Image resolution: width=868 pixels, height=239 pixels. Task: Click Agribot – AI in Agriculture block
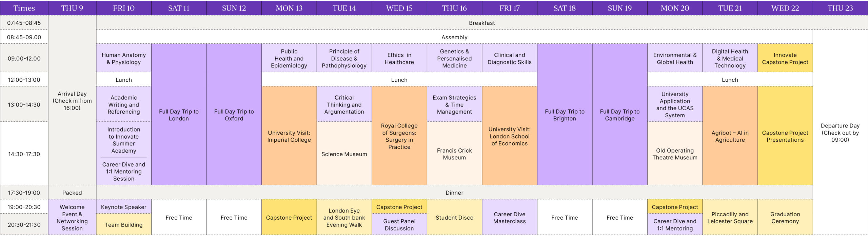(730, 136)
